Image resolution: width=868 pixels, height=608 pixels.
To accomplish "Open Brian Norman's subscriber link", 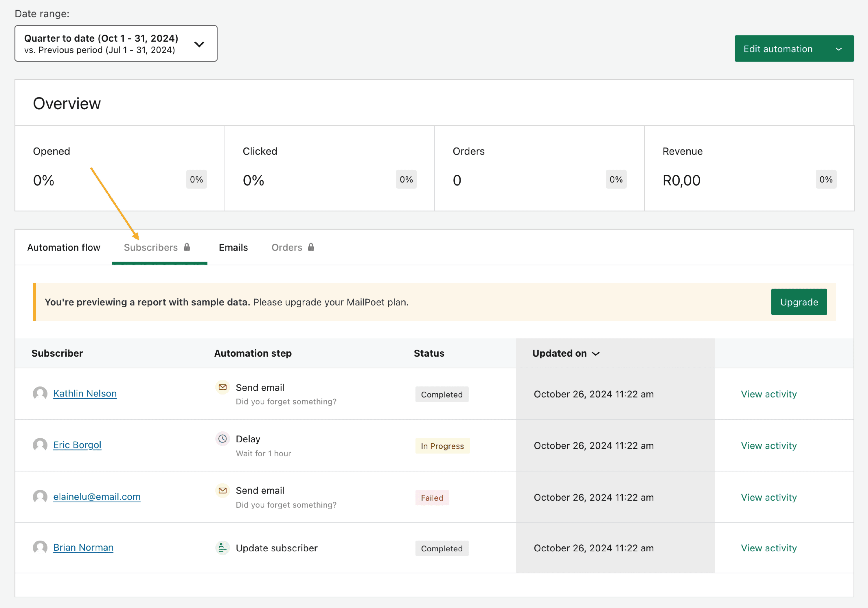I will click(x=83, y=548).
